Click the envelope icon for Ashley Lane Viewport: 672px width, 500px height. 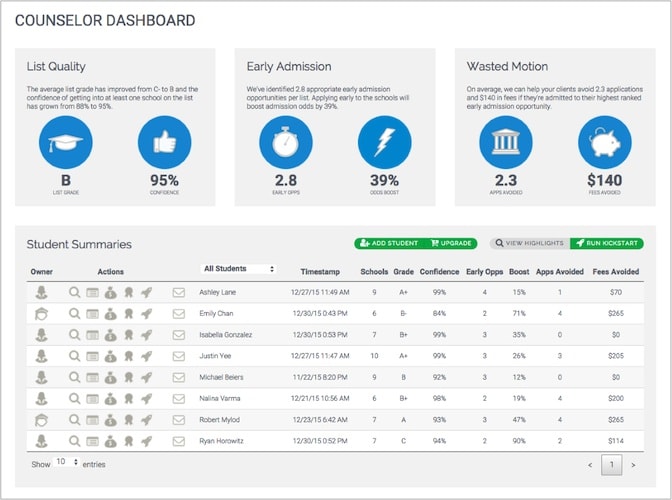point(179,293)
